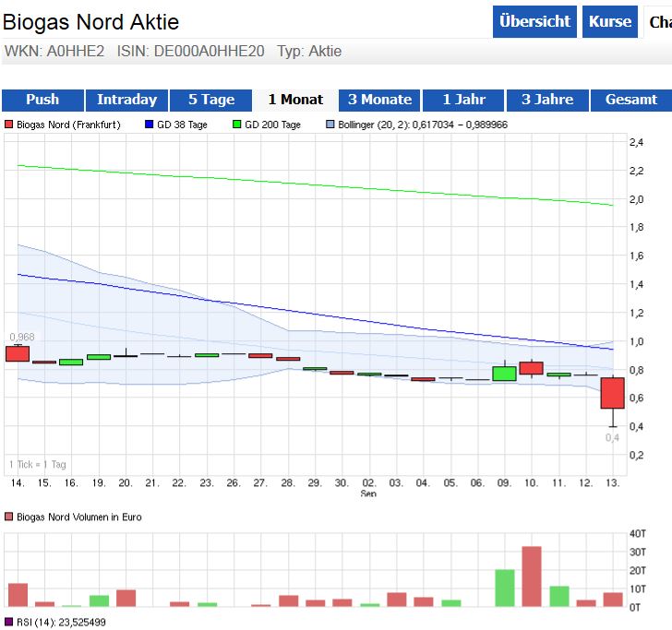The height and width of the screenshot is (630, 672).
Task: Select the Push chart timeframe
Action: pos(42,100)
